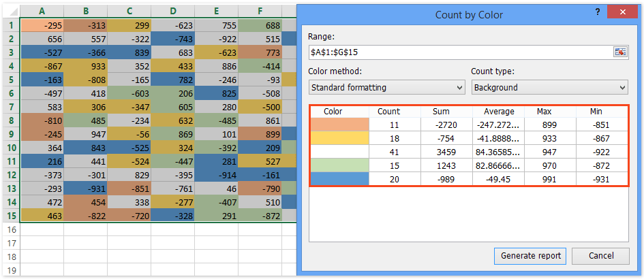644x279 pixels.
Task: Select the orange color swatch row
Action: pos(339,125)
